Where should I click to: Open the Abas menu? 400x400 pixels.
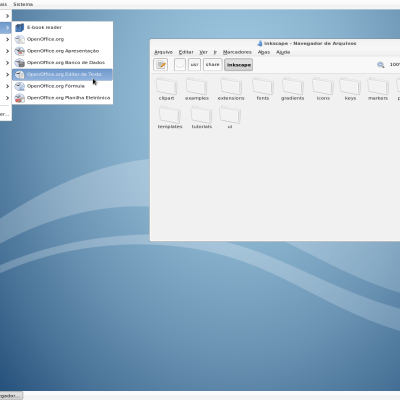[264, 52]
